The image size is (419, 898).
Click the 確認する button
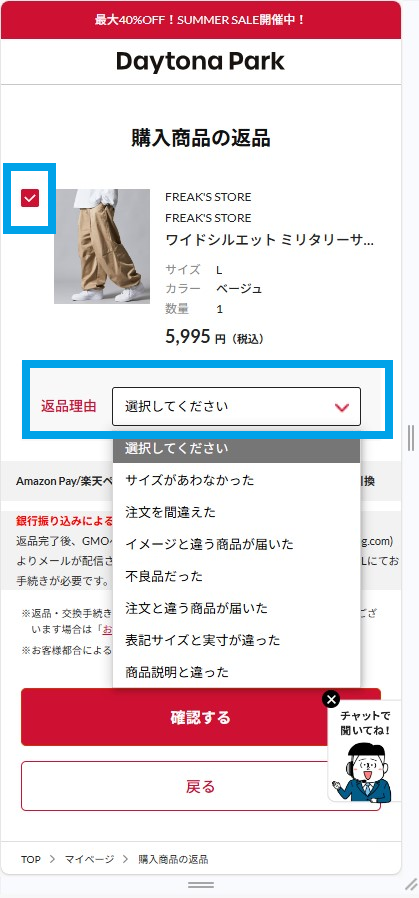[x=201, y=717]
